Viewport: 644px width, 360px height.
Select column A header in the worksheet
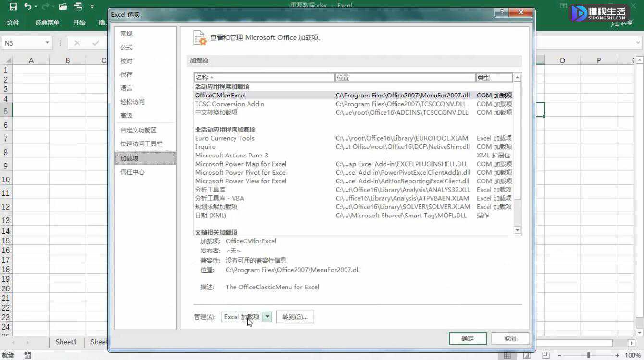pos(31,60)
